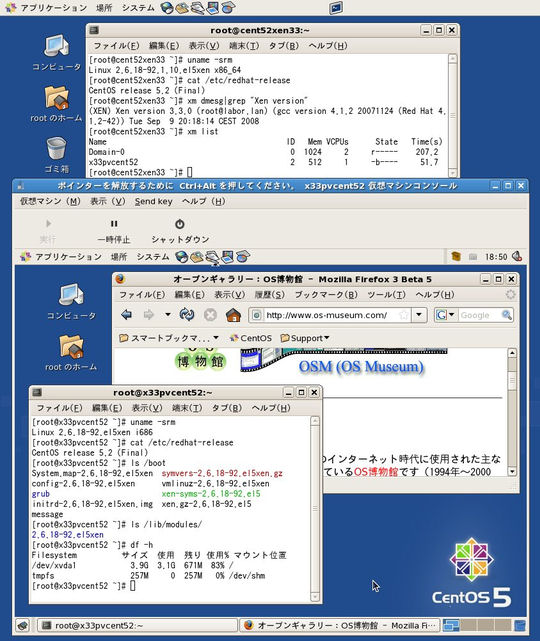Switch to first workspace in guest pager
Screen dimensions: 540x641
coord(451,625)
